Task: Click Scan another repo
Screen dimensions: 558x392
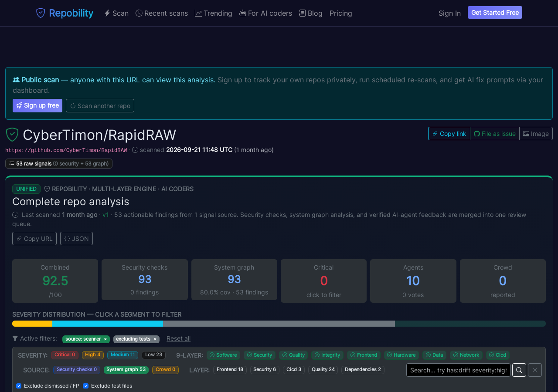Action: [100, 105]
